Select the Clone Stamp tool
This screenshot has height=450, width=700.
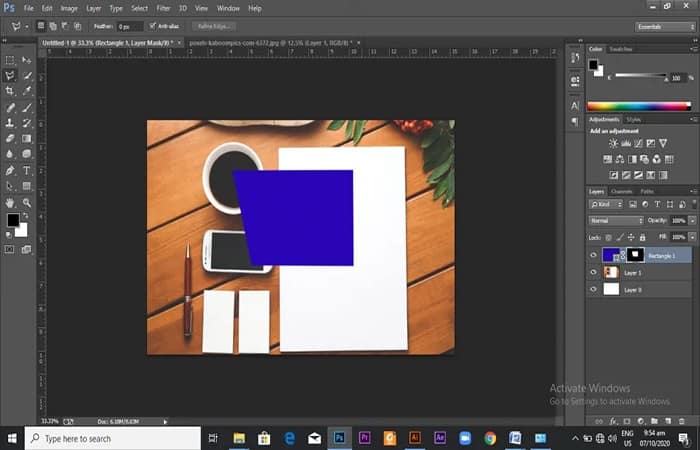pyautogui.click(x=10, y=123)
